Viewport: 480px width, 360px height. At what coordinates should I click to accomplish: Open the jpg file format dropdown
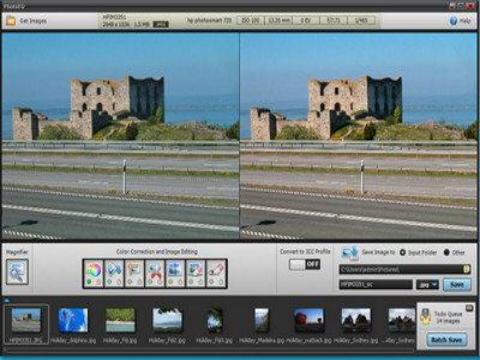tap(427, 285)
